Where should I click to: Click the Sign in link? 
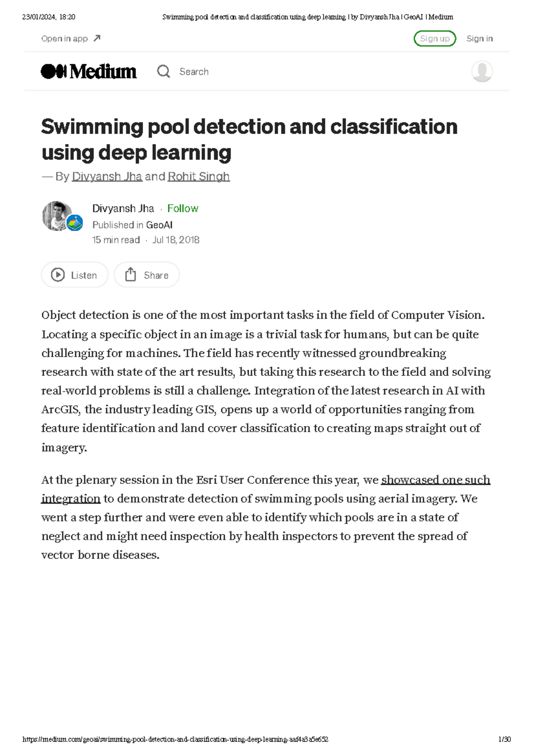(479, 38)
